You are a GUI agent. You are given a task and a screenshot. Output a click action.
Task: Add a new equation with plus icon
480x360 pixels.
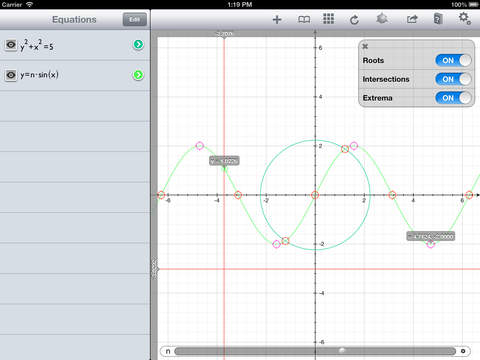click(277, 20)
